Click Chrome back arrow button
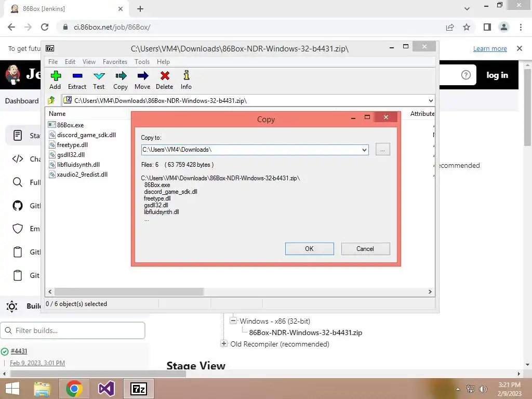 (x=11, y=27)
